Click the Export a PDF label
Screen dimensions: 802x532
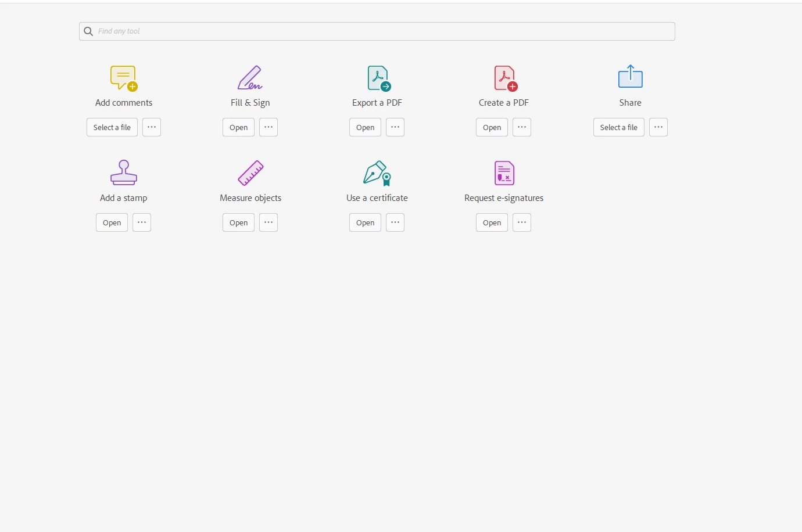377,103
